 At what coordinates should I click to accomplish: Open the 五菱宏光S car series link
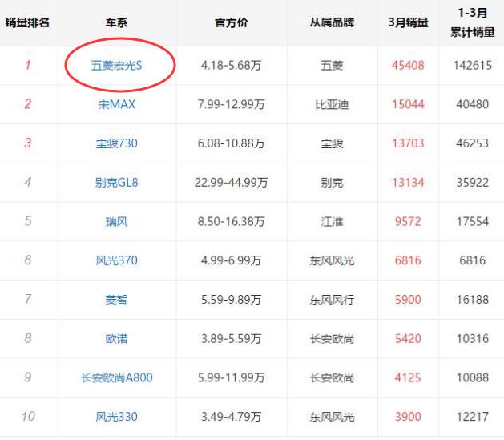[x=116, y=65]
